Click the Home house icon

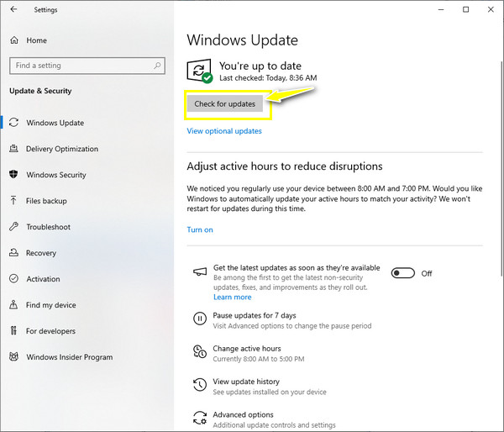pos(14,40)
